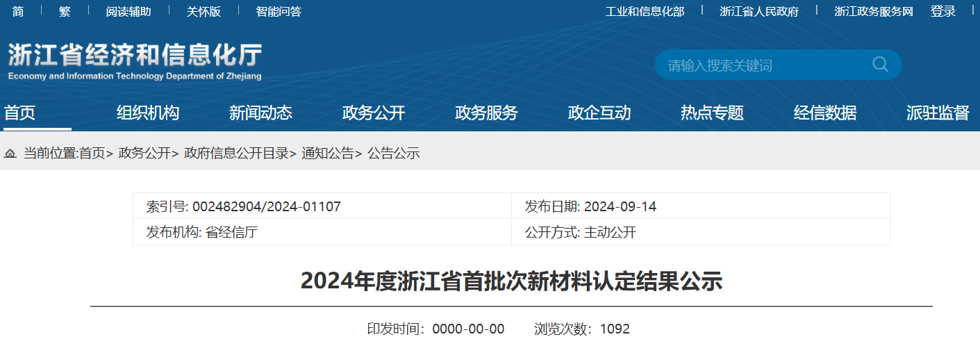This screenshot has width=980, height=362.
Task: Open the 组织机构 menu
Action: 148,113
